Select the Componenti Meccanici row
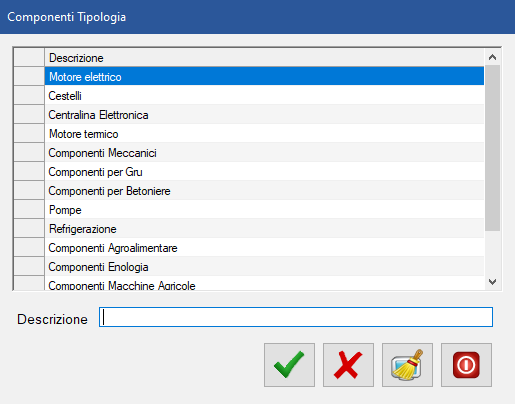 tap(264, 152)
